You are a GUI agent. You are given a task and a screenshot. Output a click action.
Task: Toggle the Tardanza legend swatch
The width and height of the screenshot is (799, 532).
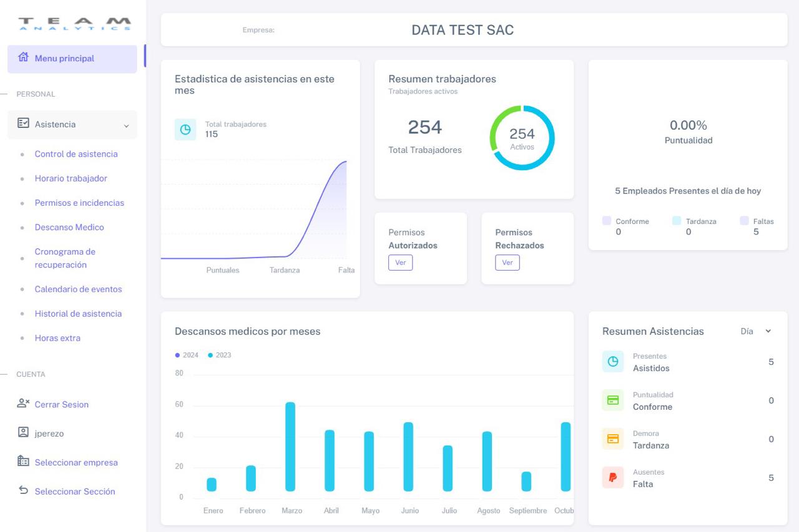tap(677, 221)
